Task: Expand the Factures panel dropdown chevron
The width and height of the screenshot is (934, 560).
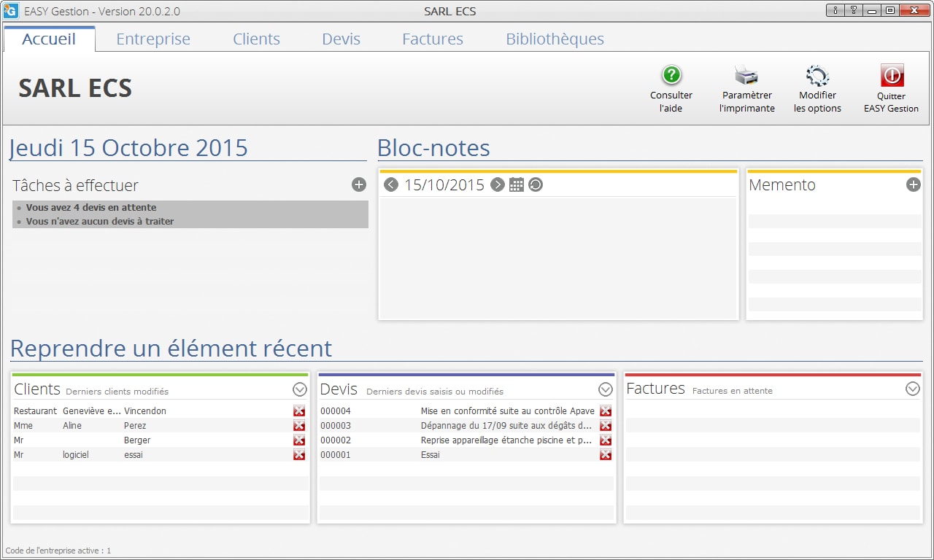Action: pyautogui.click(x=912, y=389)
